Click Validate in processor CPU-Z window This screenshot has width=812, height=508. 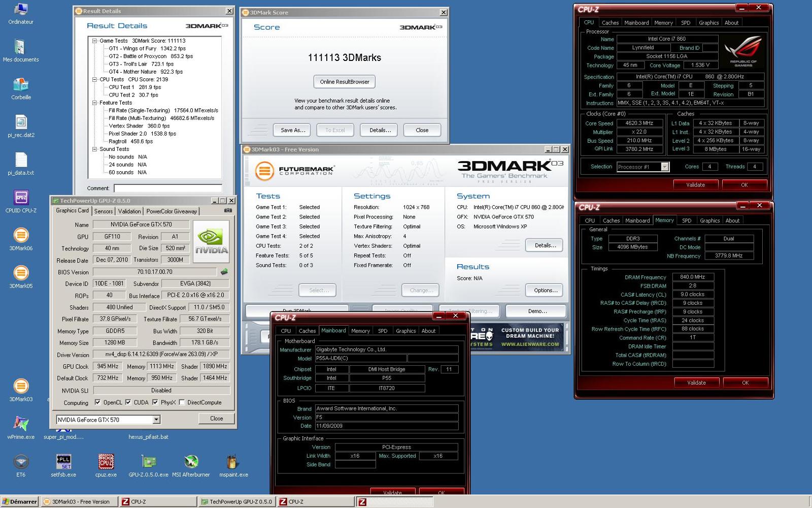695,185
